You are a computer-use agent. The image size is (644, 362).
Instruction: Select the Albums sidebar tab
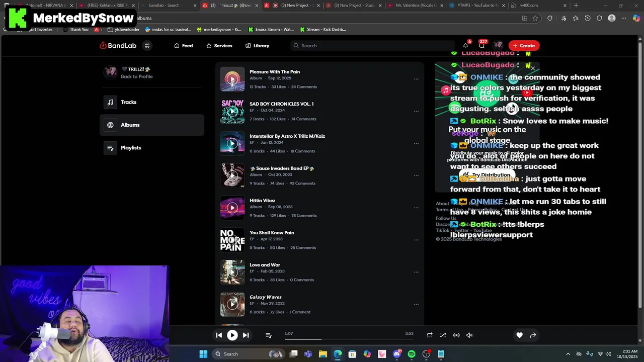[151, 125]
